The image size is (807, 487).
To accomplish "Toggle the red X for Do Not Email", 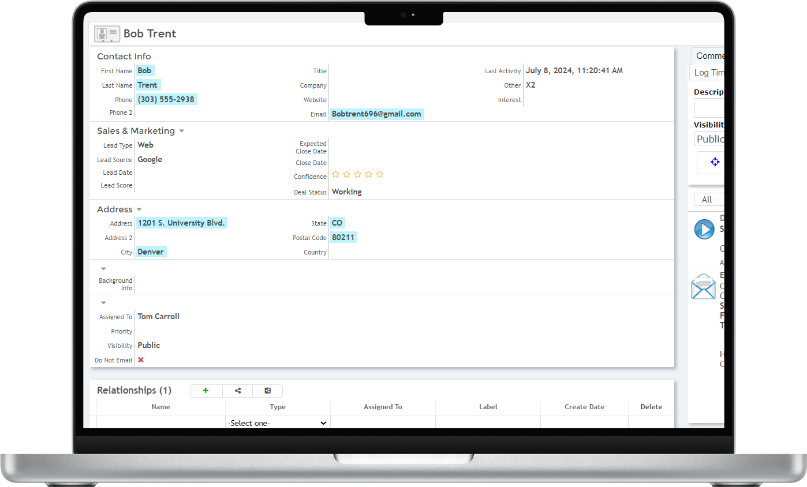I will 141,359.
